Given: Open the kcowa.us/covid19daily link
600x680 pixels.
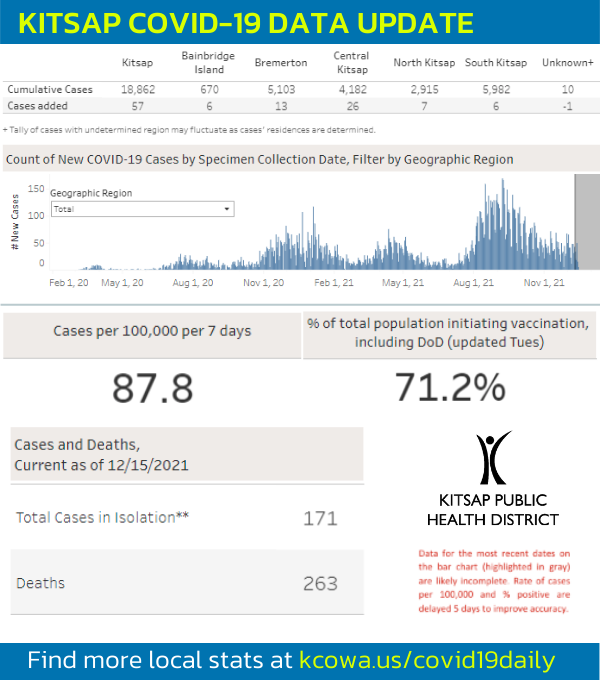Looking at the screenshot, I should 426,661.
